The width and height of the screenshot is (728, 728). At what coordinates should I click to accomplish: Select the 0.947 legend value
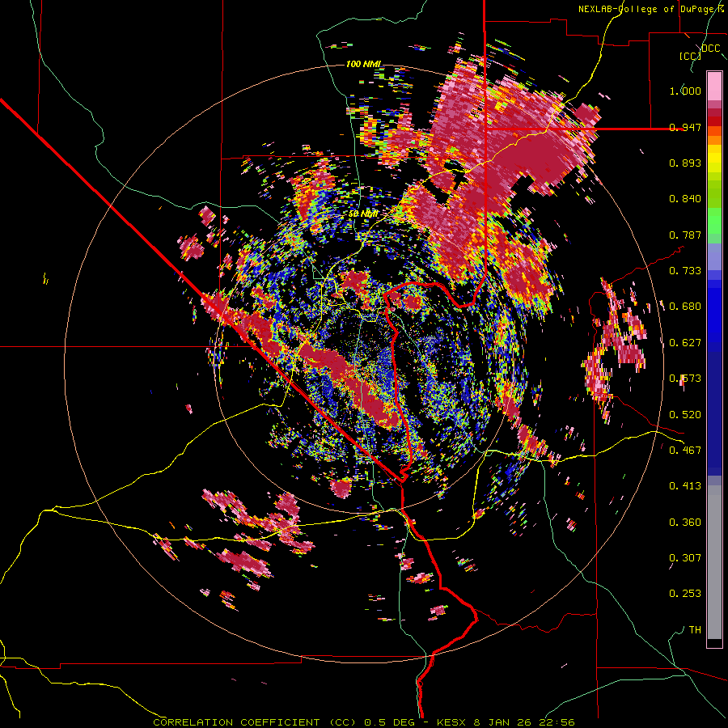pos(685,127)
